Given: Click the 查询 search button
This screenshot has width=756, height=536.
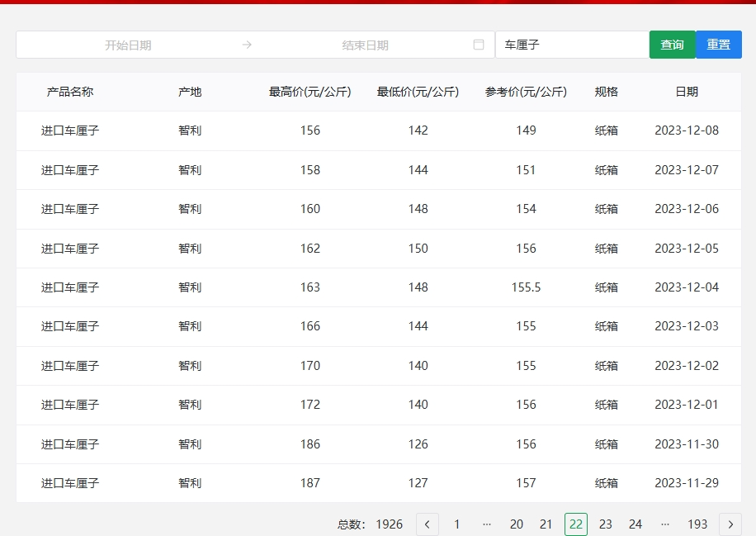Looking at the screenshot, I should 672,45.
